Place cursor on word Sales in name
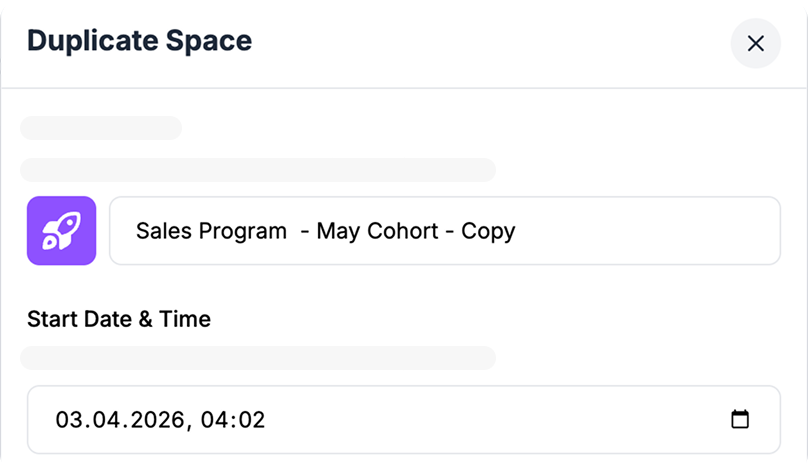 162,231
